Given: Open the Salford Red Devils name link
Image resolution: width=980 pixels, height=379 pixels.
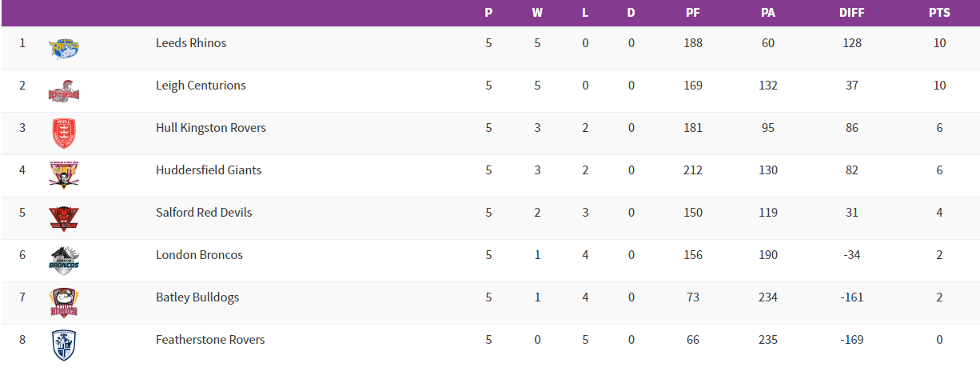Looking at the screenshot, I should (204, 213).
